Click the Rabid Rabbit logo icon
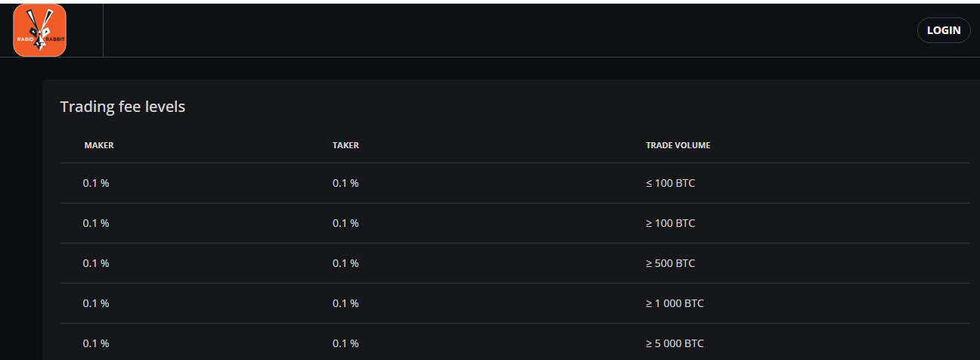This screenshot has width=980, height=360. [x=39, y=30]
